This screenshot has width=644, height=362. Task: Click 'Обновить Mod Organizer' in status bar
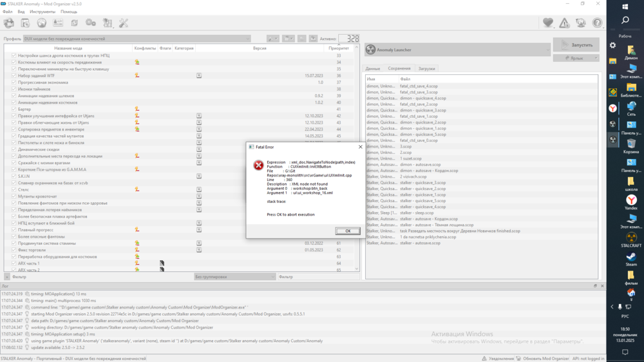[x=542, y=358]
